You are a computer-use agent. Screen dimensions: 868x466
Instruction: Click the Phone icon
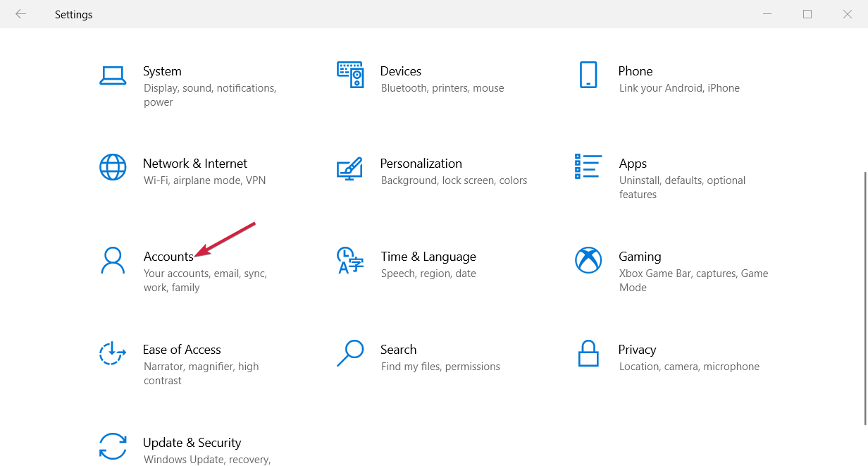(x=588, y=75)
